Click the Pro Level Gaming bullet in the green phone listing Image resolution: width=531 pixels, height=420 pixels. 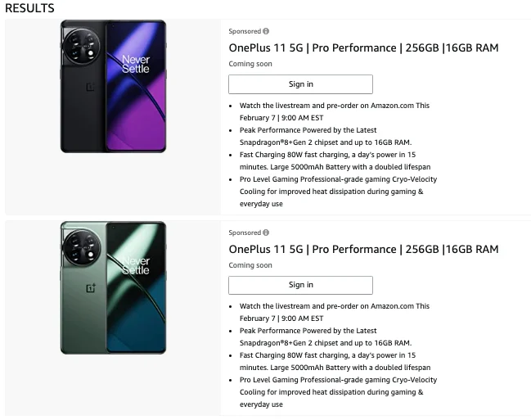(x=337, y=386)
